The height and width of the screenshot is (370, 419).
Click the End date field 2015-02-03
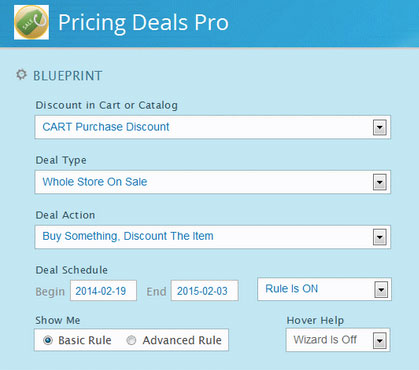click(205, 291)
